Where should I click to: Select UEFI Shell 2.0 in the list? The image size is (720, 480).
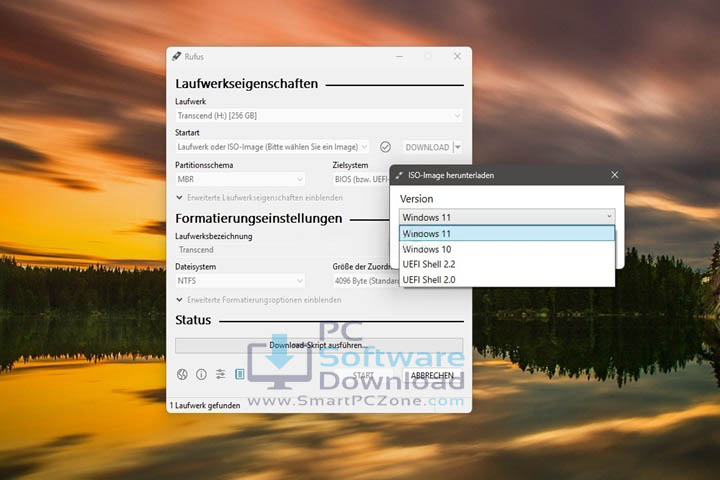[x=507, y=279]
